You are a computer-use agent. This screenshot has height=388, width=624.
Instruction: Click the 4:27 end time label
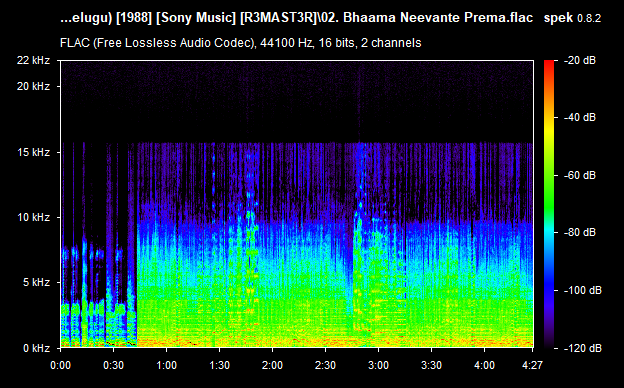(532, 365)
